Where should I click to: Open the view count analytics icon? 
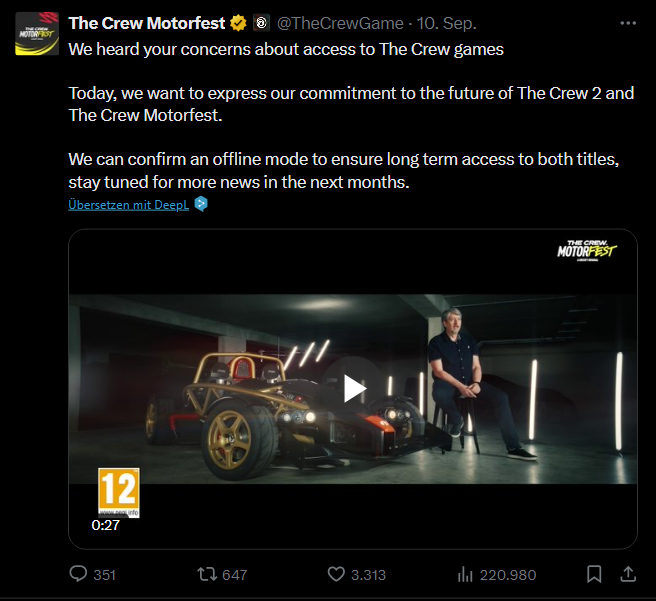[464, 574]
